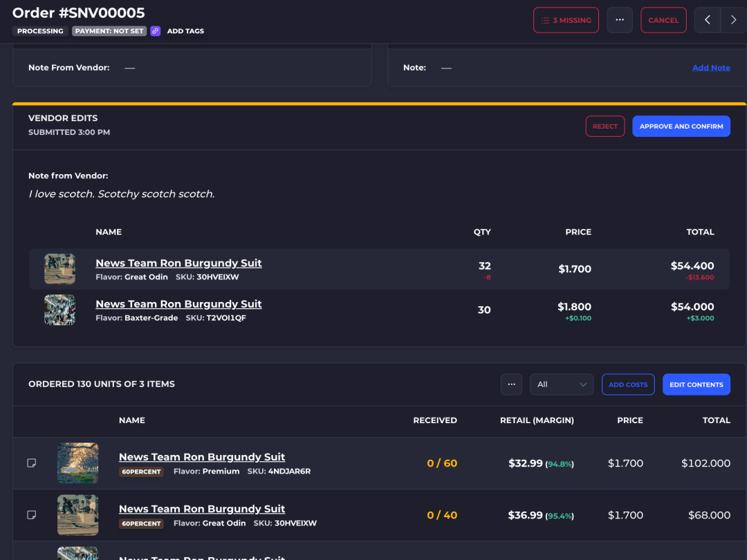
Task: Click the Edit Contents button
Action: pos(696,384)
